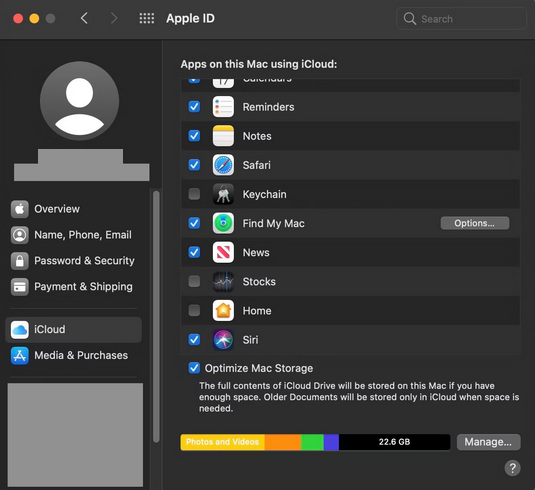Open Name, Phone, Email section
The image size is (535, 490).
pyautogui.click(x=73, y=235)
